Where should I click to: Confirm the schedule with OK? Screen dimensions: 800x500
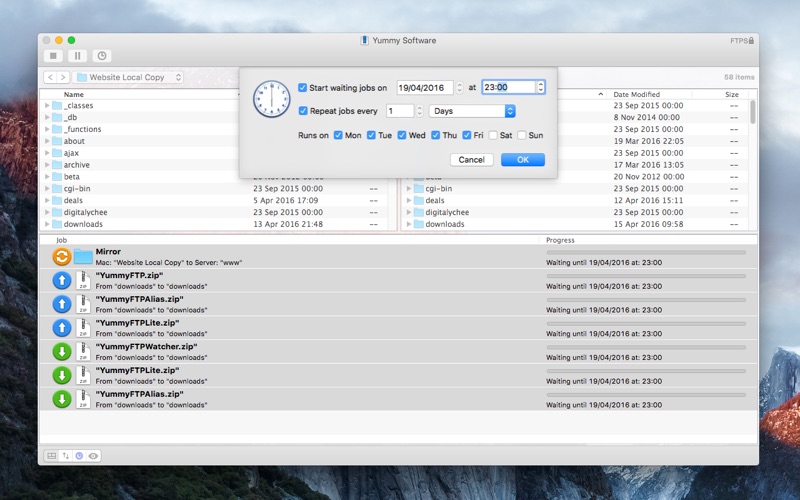522,160
